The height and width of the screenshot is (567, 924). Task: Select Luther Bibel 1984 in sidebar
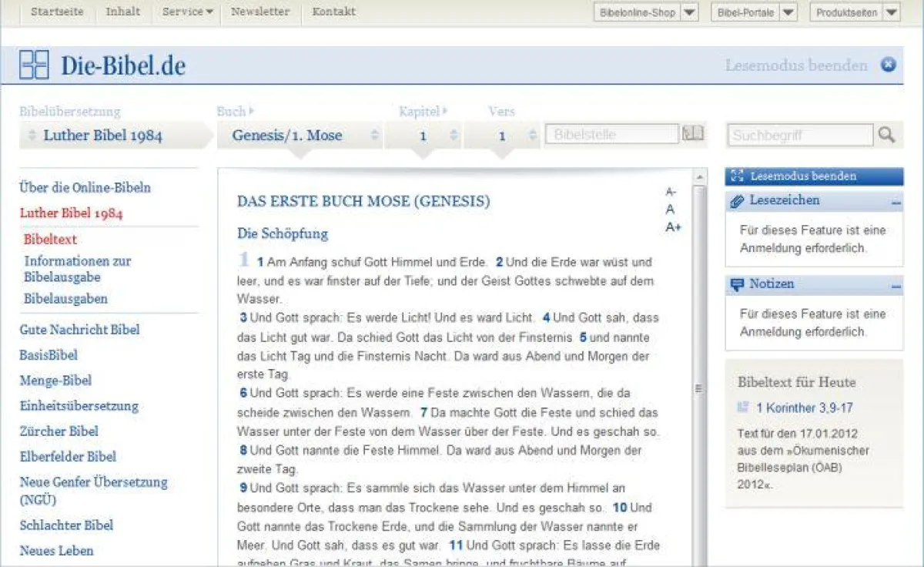point(71,213)
